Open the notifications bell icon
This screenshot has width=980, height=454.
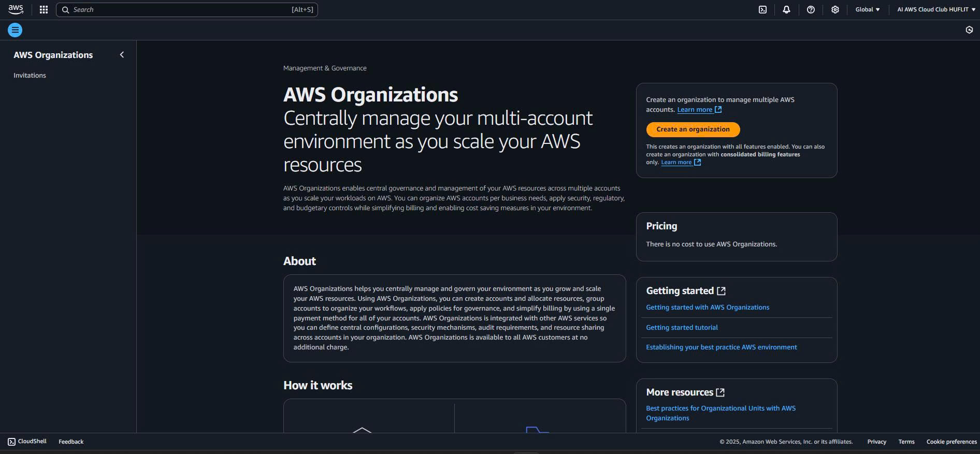tap(786, 9)
